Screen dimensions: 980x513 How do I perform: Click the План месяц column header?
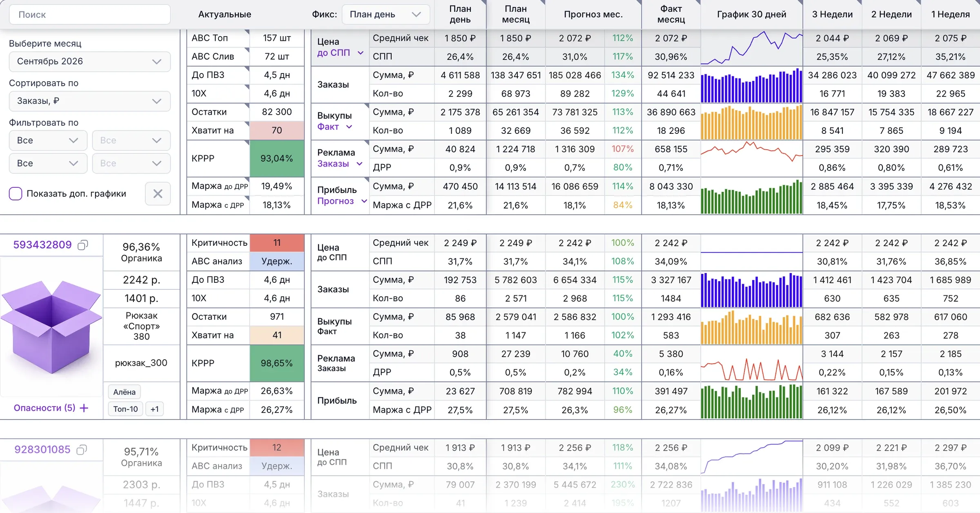coord(516,14)
